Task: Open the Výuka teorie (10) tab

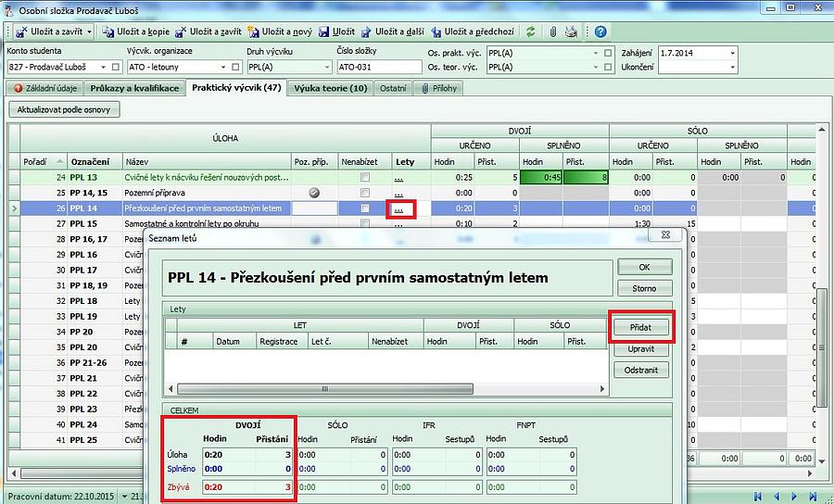Action: (x=330, y=88)
